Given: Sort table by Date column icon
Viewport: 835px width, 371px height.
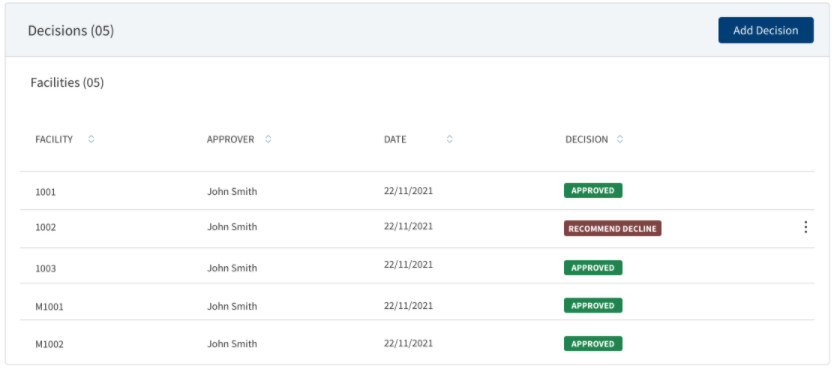Looking at the screenshot, I should (449, 139).
